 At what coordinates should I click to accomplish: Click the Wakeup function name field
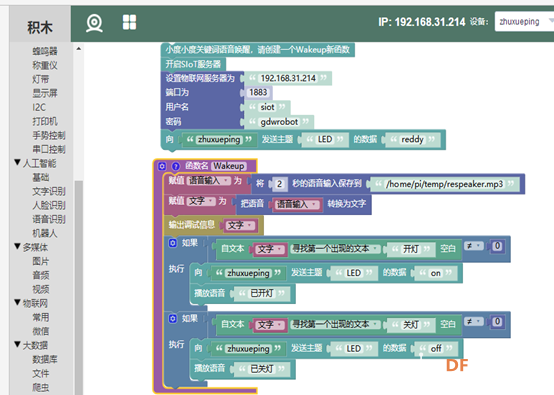tap(229, 166)
